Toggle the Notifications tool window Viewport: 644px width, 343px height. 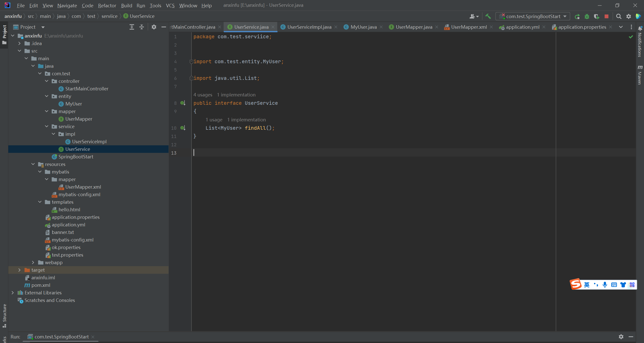tap(640, 42)
